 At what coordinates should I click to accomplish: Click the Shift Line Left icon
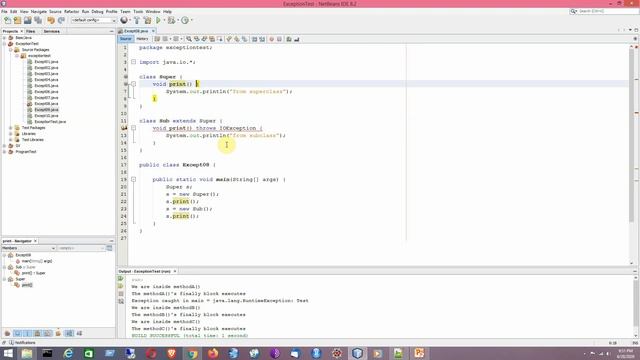[x=254, y=39]
